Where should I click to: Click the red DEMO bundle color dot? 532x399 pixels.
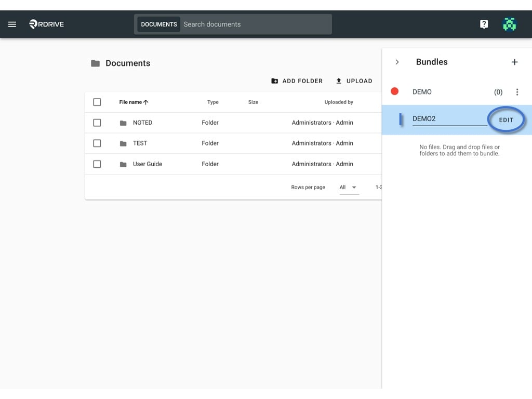(394, 91)
